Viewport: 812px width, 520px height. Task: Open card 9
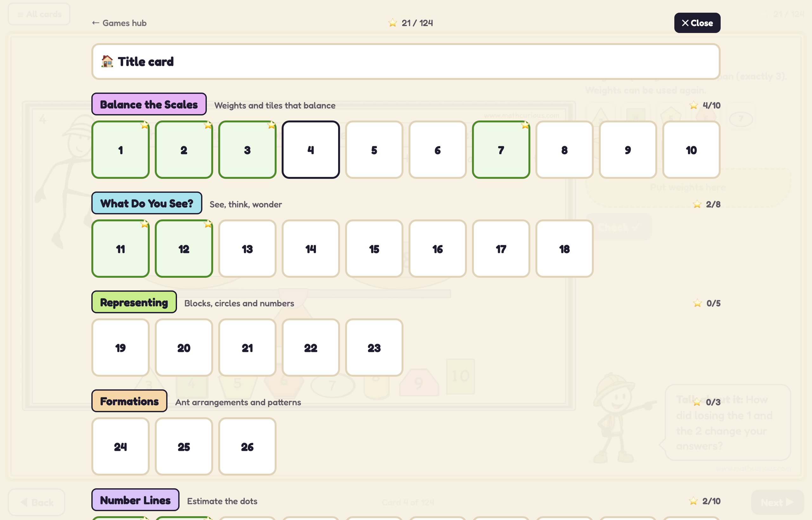coord(628,150)
